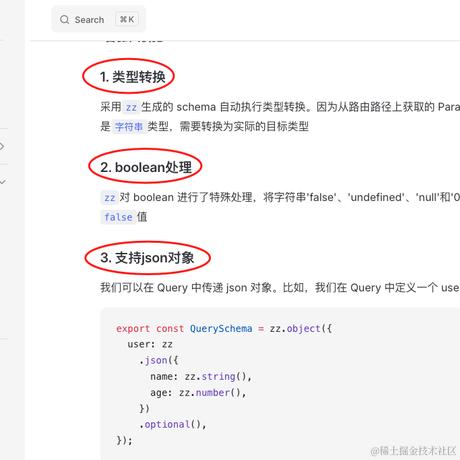
Task: Click the Search input field
Action: click(x=98, y=19)
